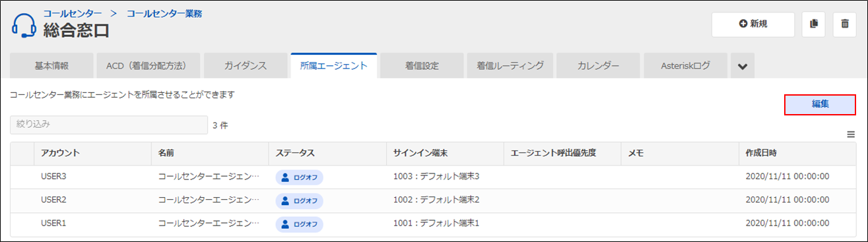
Task: Click USER3 ログオフ status badge
Action: coord(299,177)
